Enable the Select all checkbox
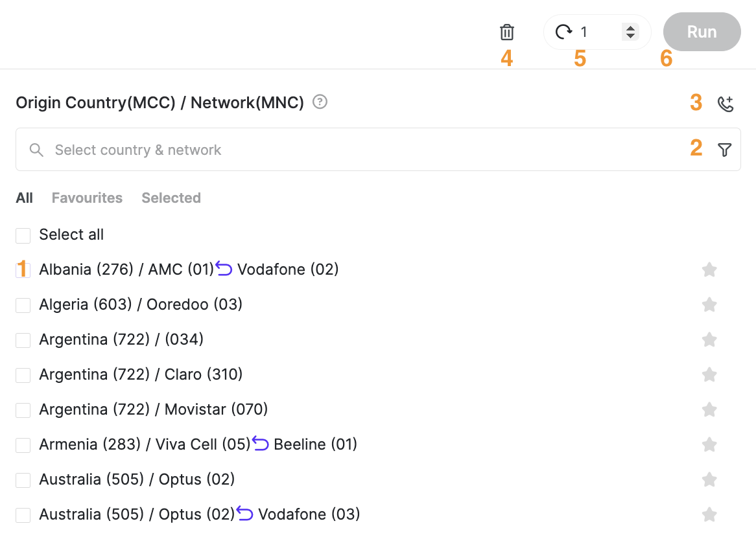 23,235
